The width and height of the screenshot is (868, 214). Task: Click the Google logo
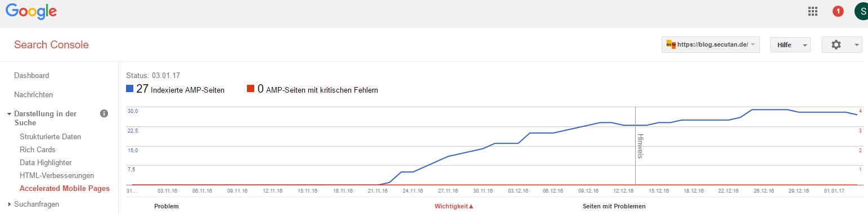coord(32,12)
